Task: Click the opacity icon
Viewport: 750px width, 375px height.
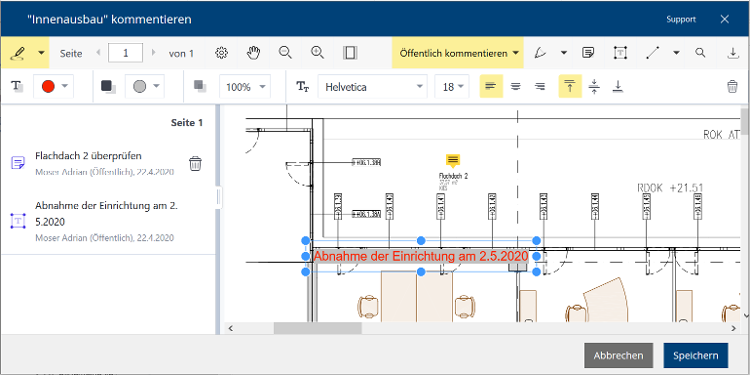Action: [x=200, y=87]
